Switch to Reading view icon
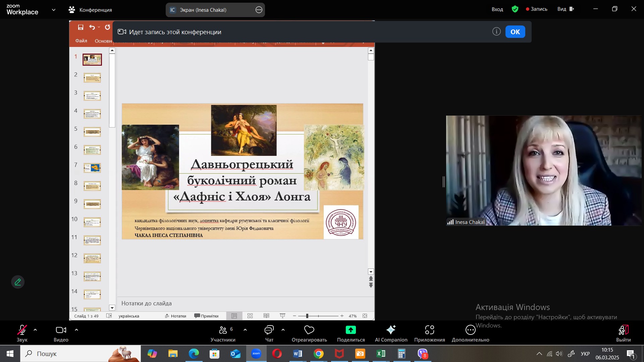 point(266,316)
